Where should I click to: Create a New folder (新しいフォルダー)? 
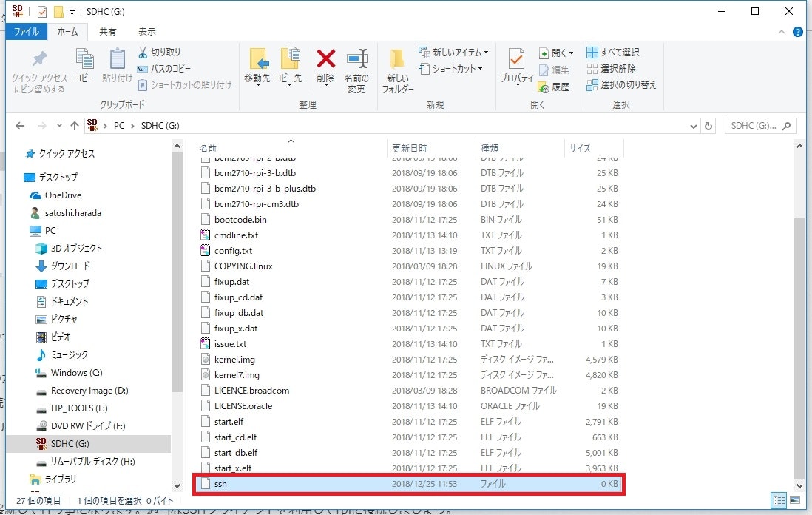click(x=398, y=70)
